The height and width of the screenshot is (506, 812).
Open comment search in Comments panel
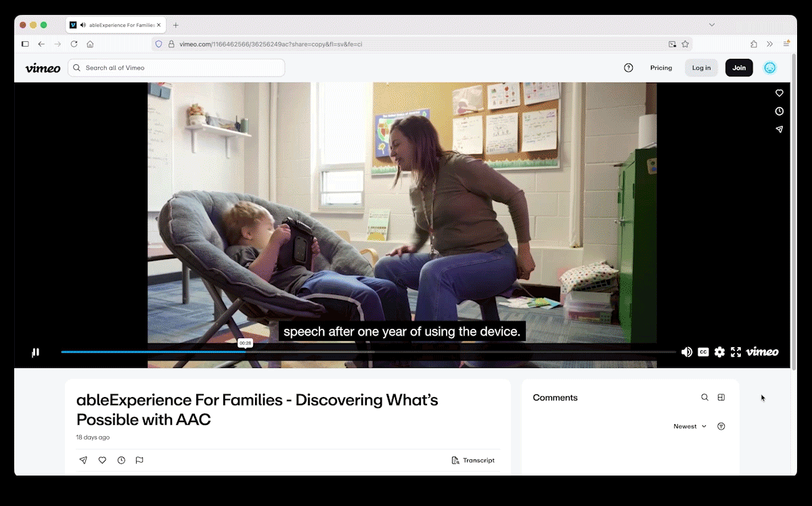[x=704, y=397]
